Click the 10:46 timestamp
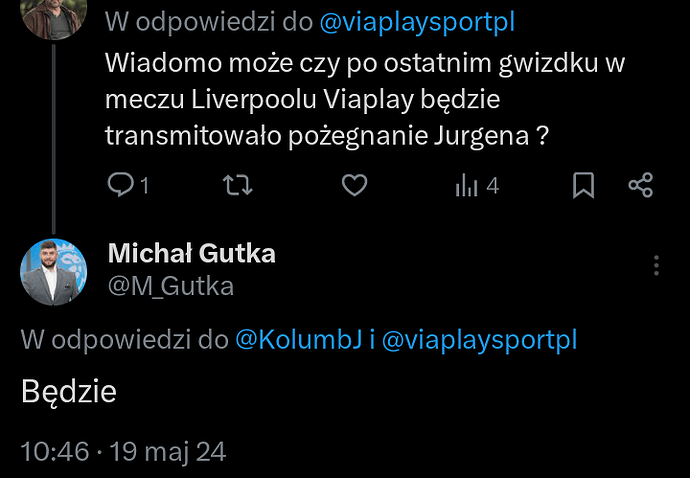This screenshot has width=690, height=478. coord(55,452)
